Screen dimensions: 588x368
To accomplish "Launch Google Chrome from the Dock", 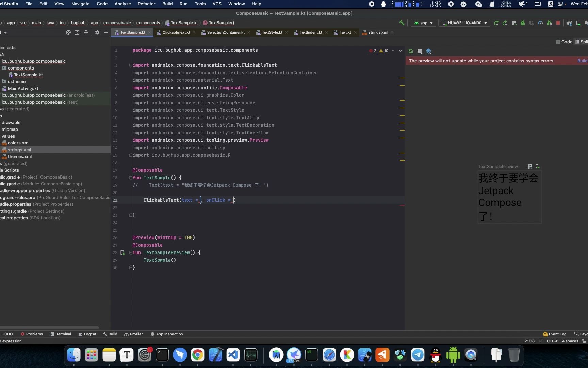I will coord(197,355).
